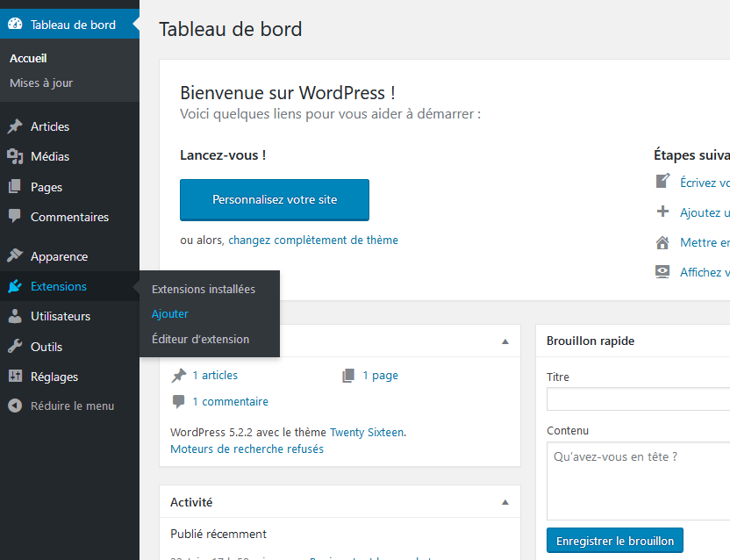
Task: Click the Personnalisez votre site button
Action: point(275,200)
